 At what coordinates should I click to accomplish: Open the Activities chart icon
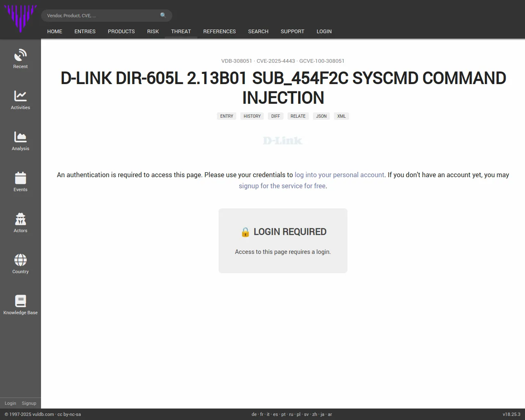point(21,96)
